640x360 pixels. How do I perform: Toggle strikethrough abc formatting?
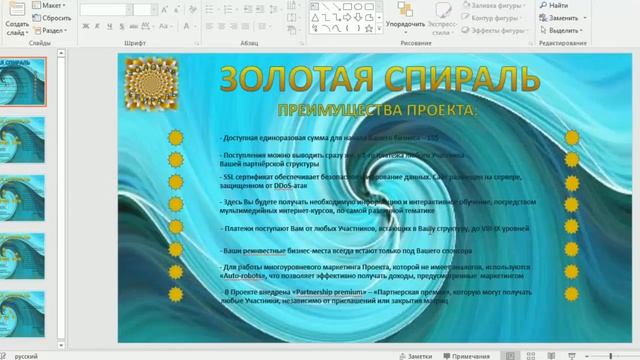[133, 27]
